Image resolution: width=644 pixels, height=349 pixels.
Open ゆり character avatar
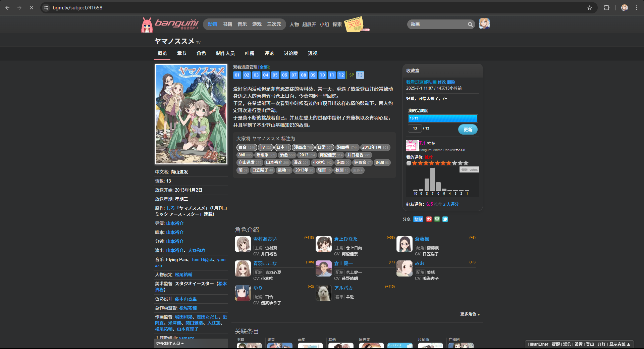point(243,293)
